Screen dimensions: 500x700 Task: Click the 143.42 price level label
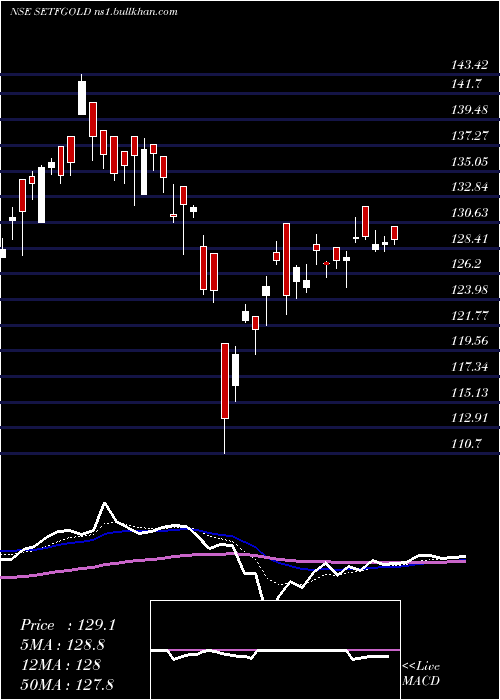click(x=469, y=65)
